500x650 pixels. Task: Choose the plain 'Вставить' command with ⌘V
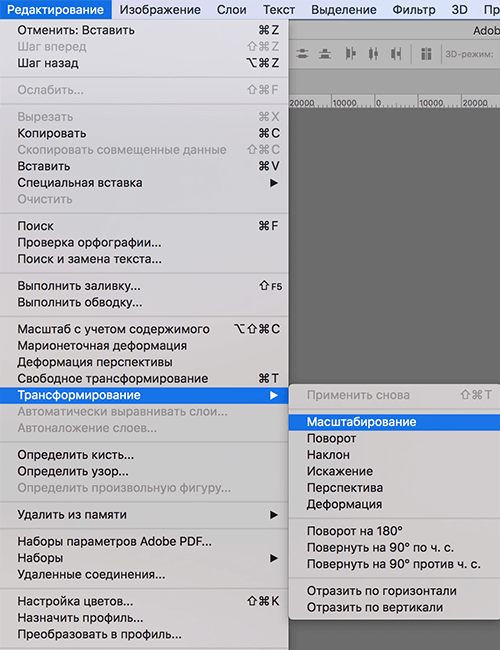144,166
